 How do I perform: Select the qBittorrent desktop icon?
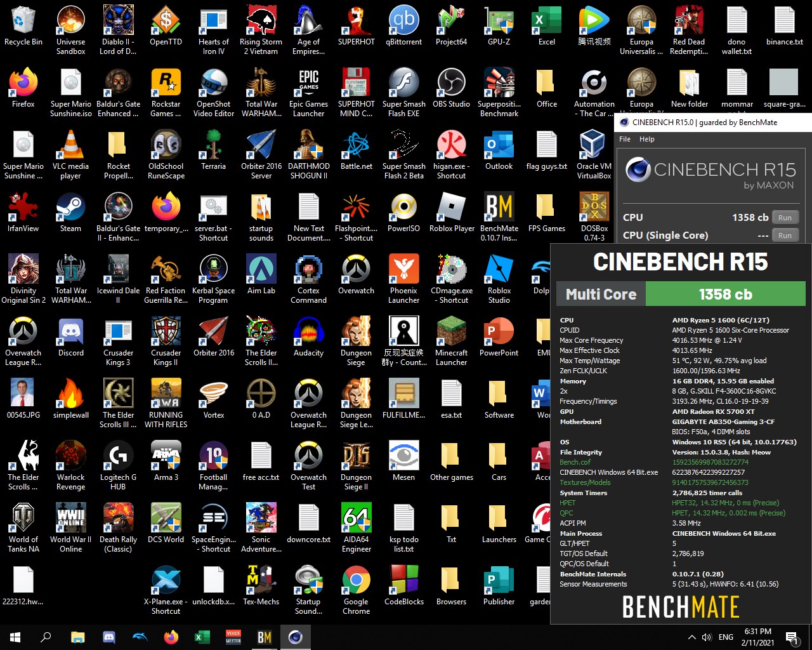click(404, 27)
